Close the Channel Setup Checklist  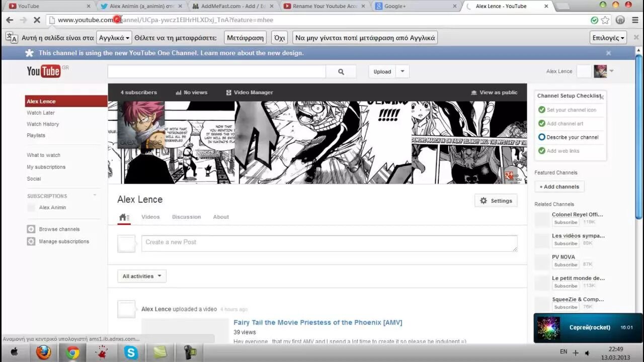(601, 97)
